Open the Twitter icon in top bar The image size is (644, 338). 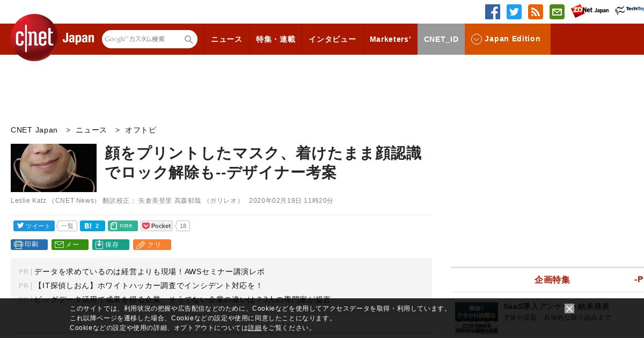(x=514, y=12)
